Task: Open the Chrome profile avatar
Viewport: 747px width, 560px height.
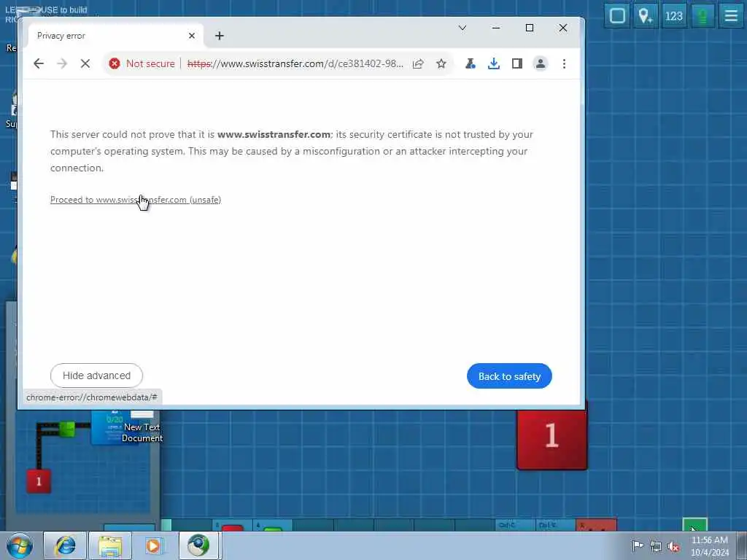Action: point(541,63)
